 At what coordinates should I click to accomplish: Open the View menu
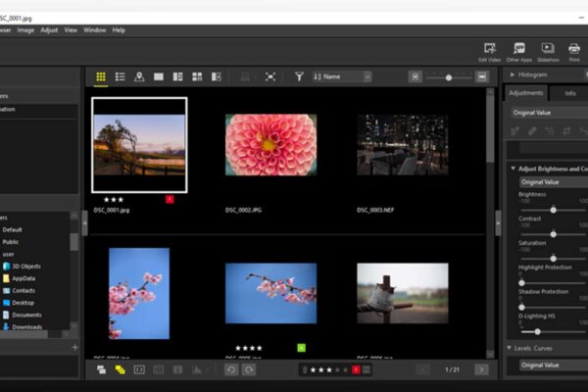click(71, 30)
